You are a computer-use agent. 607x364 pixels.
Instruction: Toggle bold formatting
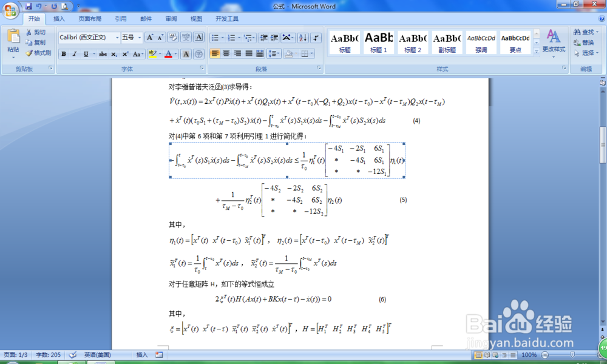(64, 54)
